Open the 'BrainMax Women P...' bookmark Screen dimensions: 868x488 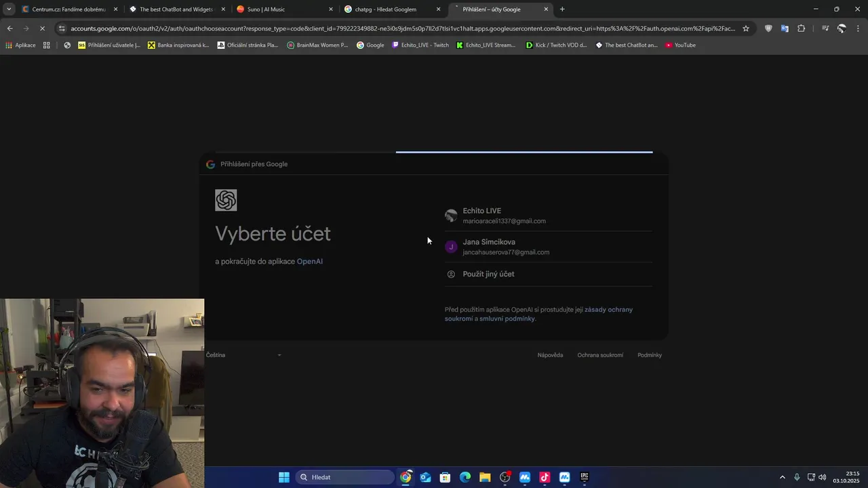(317, 45)
